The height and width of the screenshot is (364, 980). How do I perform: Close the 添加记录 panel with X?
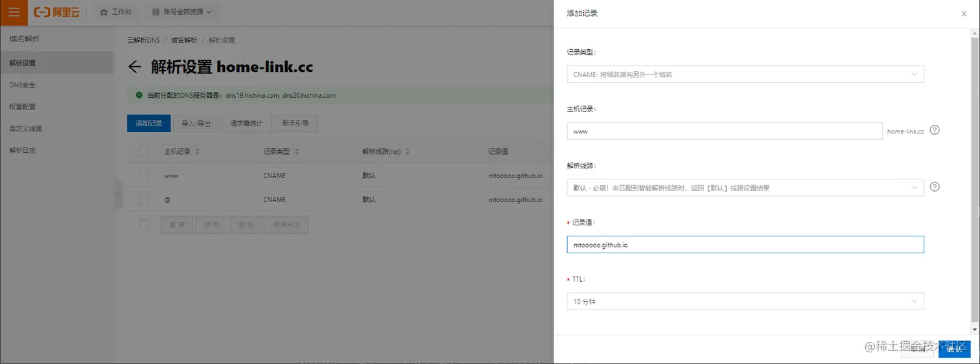(x=964, y=14)
